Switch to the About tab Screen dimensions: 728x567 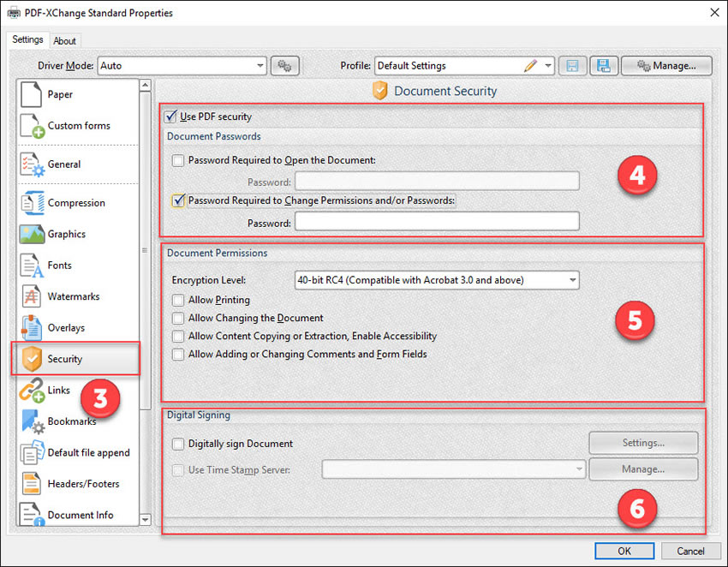click(64, 41)
